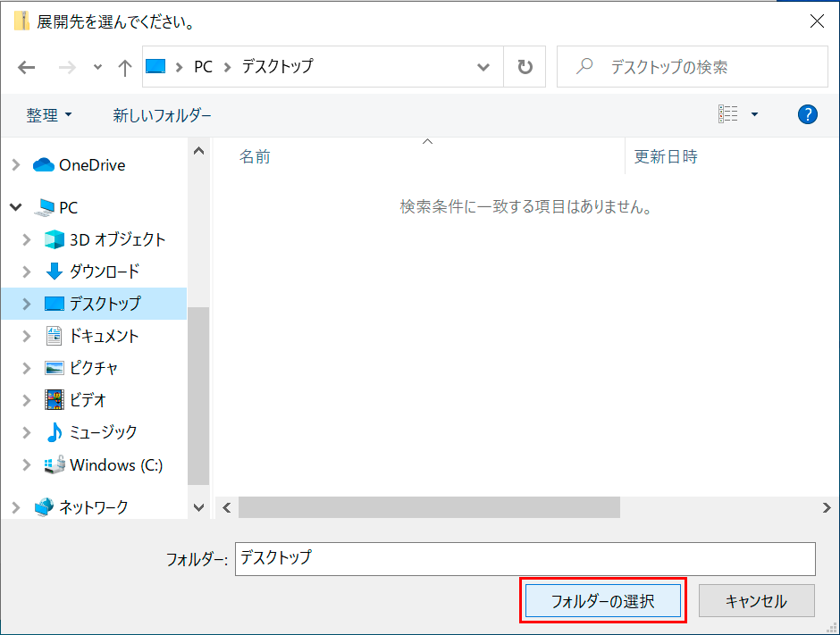Select the ビデオ folder

(x=88, y=400)
